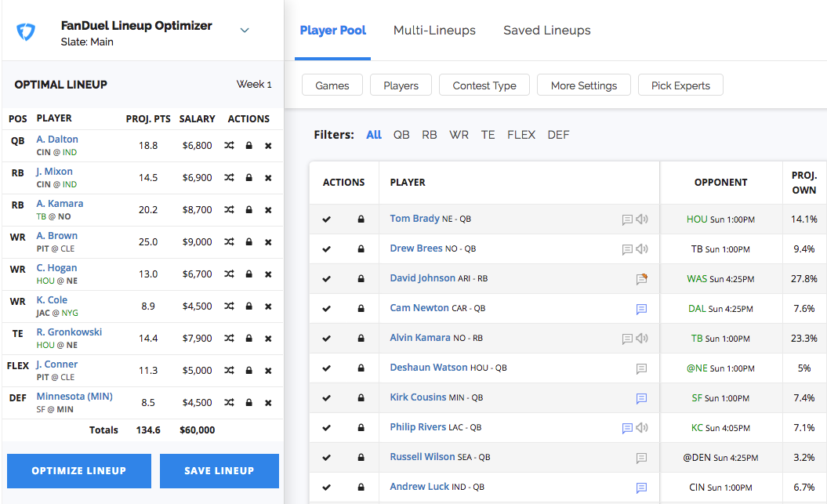The image size is (827, 504).
Task: Remove A. Kamara from the lineup
Action: (x=268, y=210)
